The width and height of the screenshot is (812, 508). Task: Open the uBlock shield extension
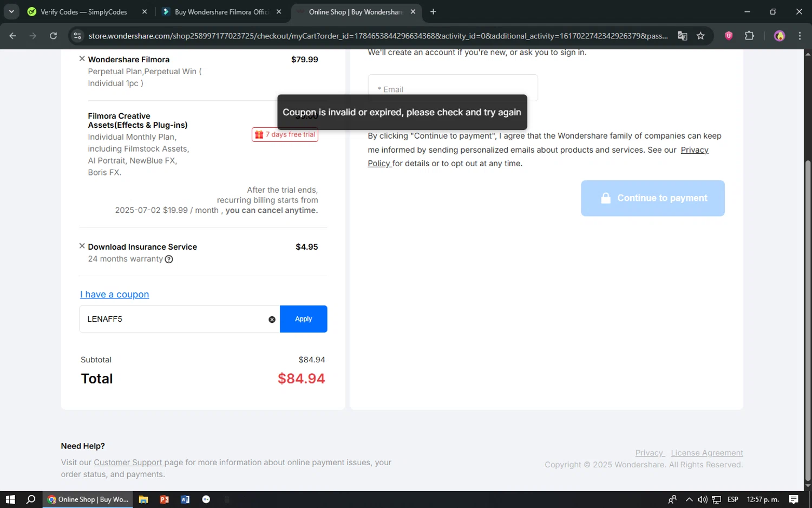tap(729, 36)
